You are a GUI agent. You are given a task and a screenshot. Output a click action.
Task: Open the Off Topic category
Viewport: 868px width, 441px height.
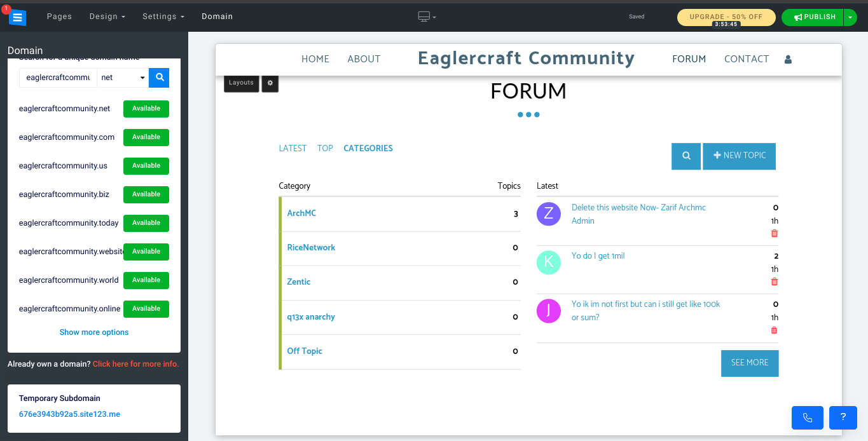click(305, 351)
